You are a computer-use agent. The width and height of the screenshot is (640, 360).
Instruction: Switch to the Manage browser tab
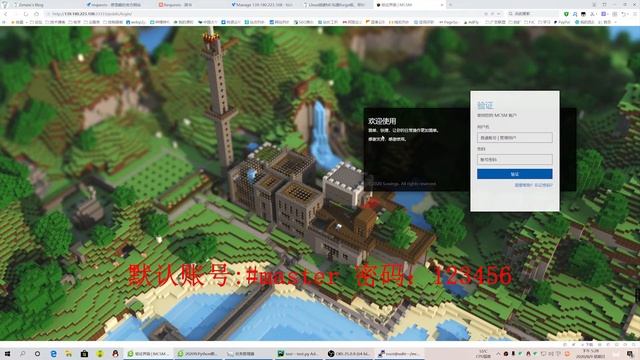click(264, 5)
